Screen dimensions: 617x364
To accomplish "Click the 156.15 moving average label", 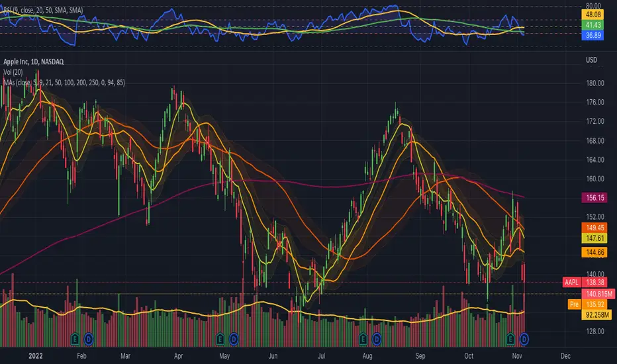I will pos(594,197).
